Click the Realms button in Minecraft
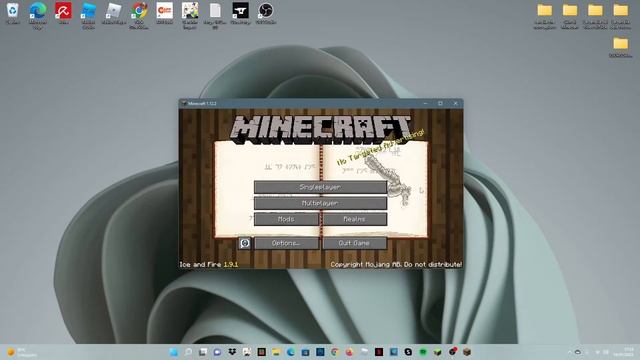640x360 pixels. (x=354, y=219)
